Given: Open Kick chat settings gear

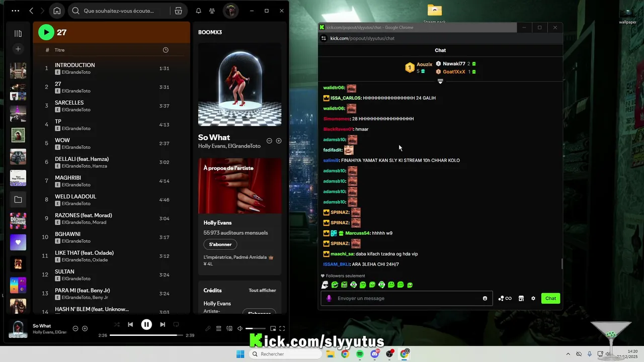Looking at the screenshot, I should 533,298.
